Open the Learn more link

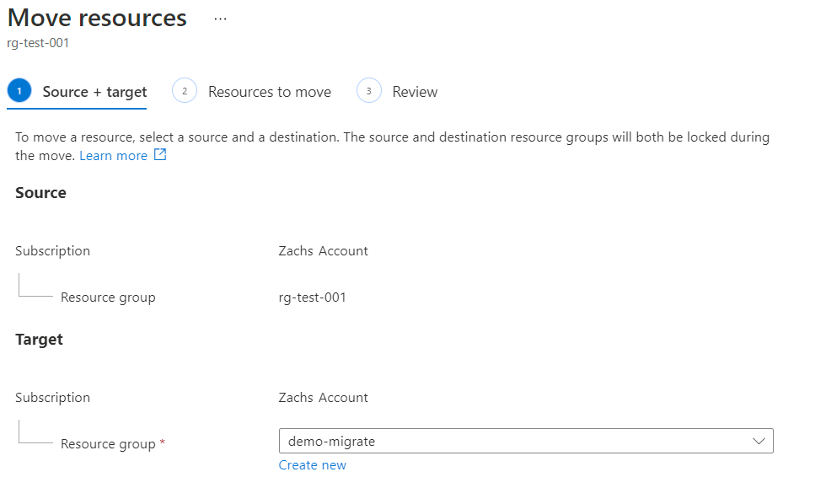(113, 156)
